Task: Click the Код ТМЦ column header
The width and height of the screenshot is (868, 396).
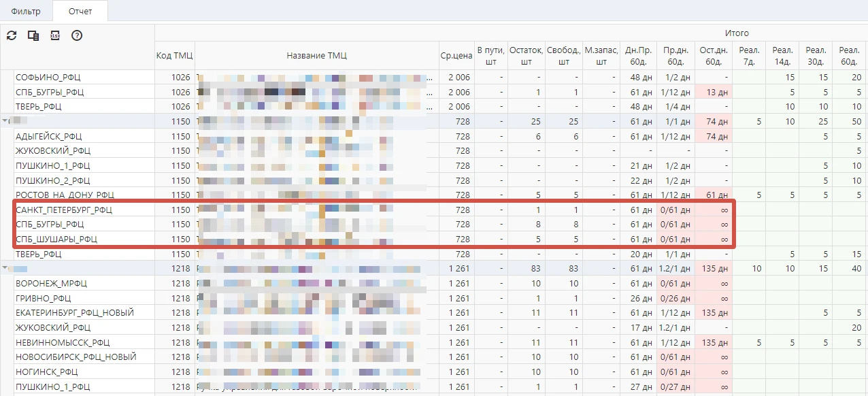Action: tap(174, 56)
